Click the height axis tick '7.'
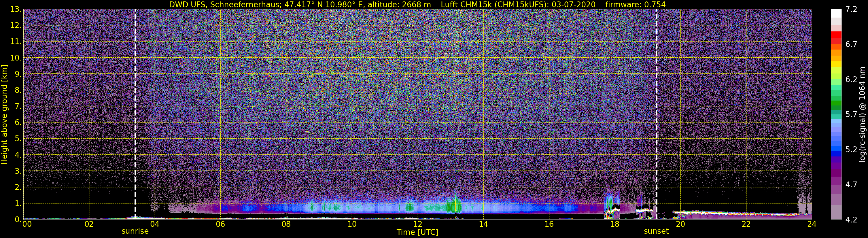The width and height of the screenshot is (868, 238). 18,107
